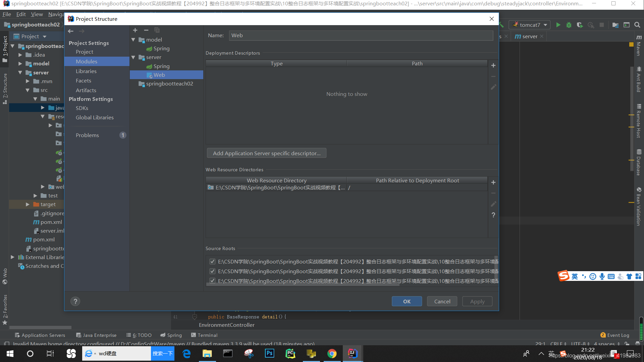Select the springbootteach02 module
Screen dimensions: 644x362
tap(167, 84)
